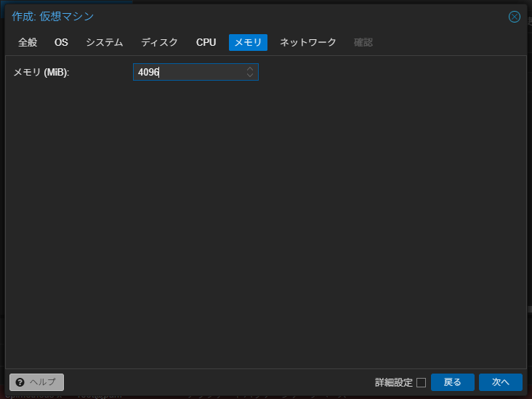Open the CPU tab

coord(206,42)
